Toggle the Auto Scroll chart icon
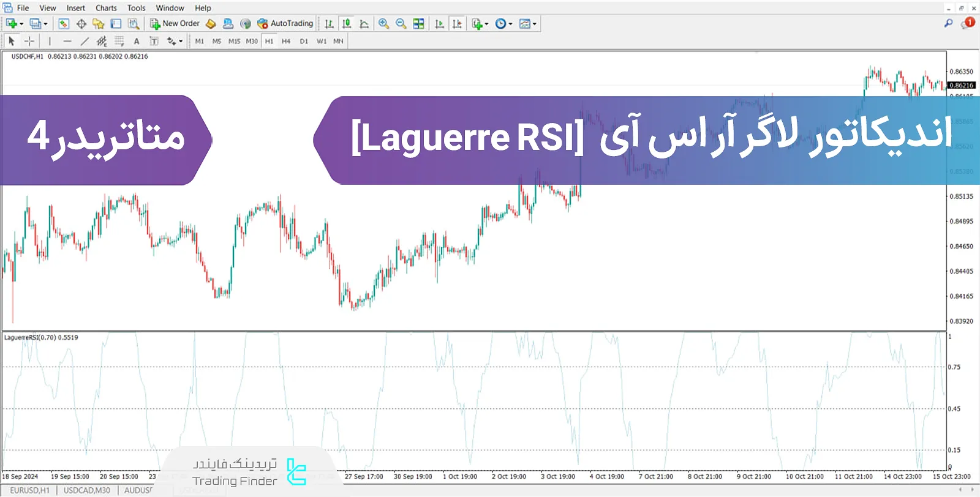This screenshot has width=980, height=497. click(x=439, y=24)
